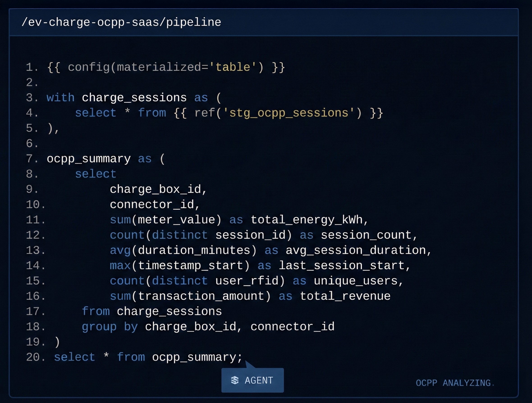Click 'group by' keyword on line 18
This screenshot has height=403, width=532.
[x=110, y=327]
